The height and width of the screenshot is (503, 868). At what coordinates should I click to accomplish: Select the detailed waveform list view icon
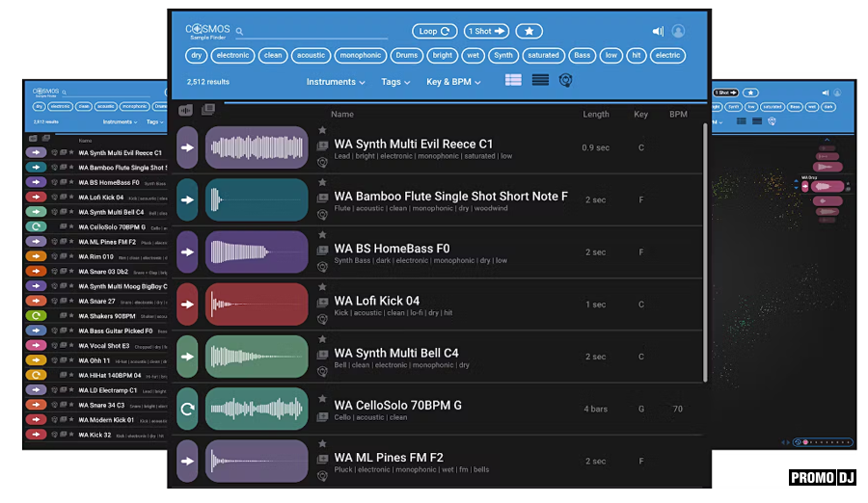click(x=511, y=81)
